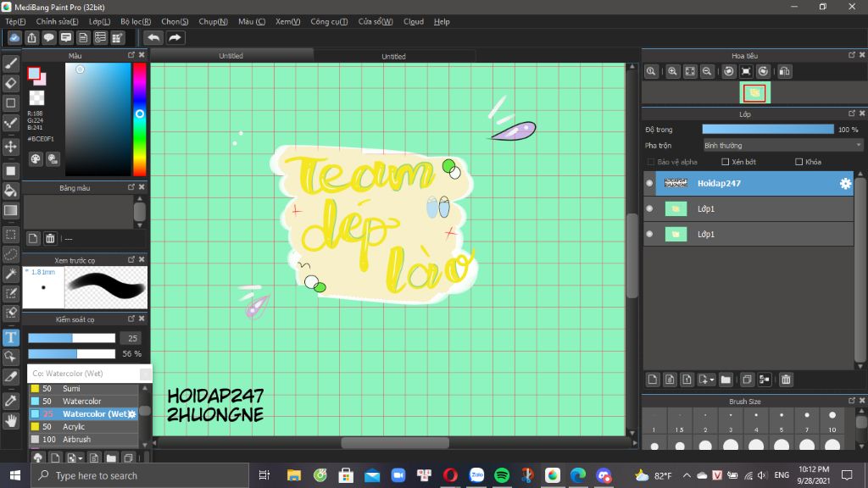Viewport: 868px width, 488px height.
Task: Zoom out in the Navigator panel
Action: (x=706, y=72)
